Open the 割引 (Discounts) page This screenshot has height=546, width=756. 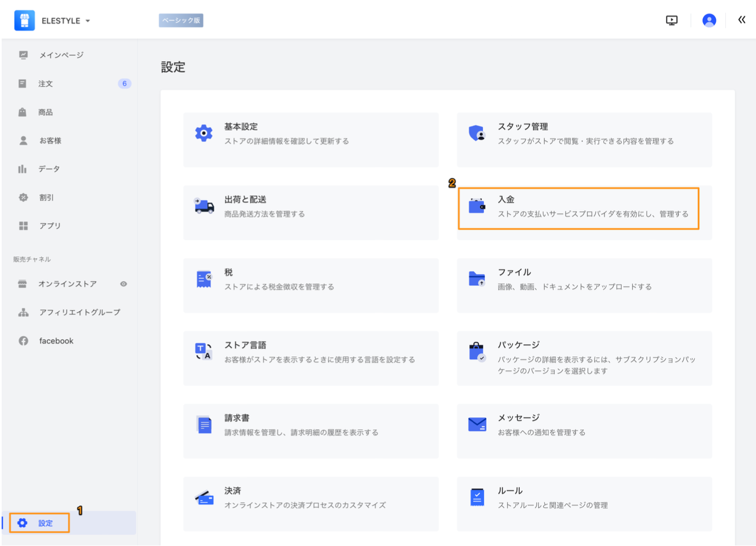click(x=46, y=198)
